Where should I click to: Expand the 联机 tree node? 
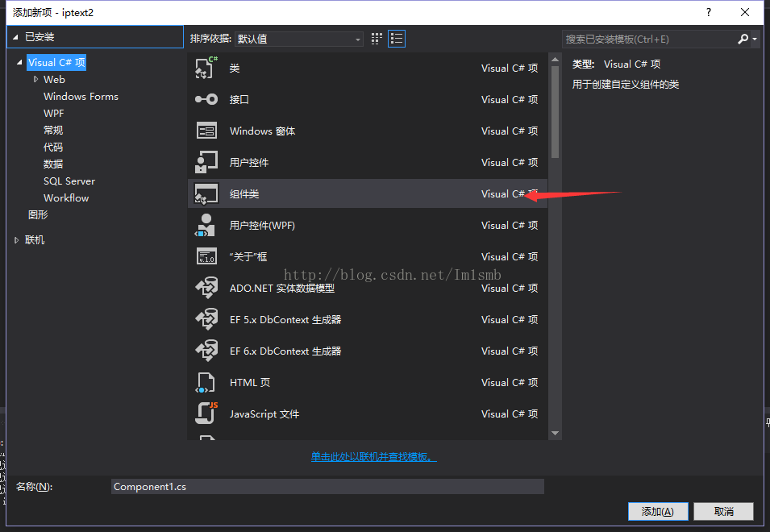(x=16, y=240)
